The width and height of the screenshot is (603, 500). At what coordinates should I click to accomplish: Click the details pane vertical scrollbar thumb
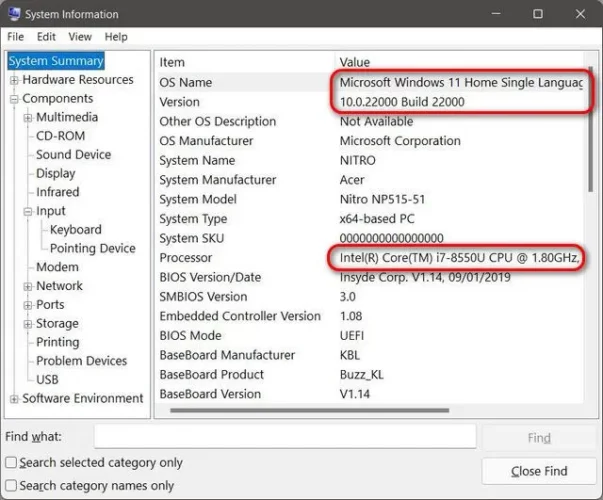point(590,129)
